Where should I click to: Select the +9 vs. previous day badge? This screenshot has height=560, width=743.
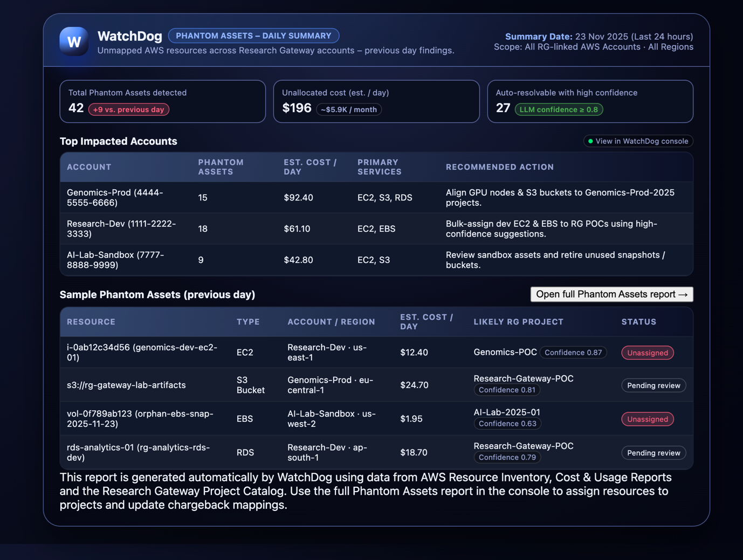[x=129, y=109]
